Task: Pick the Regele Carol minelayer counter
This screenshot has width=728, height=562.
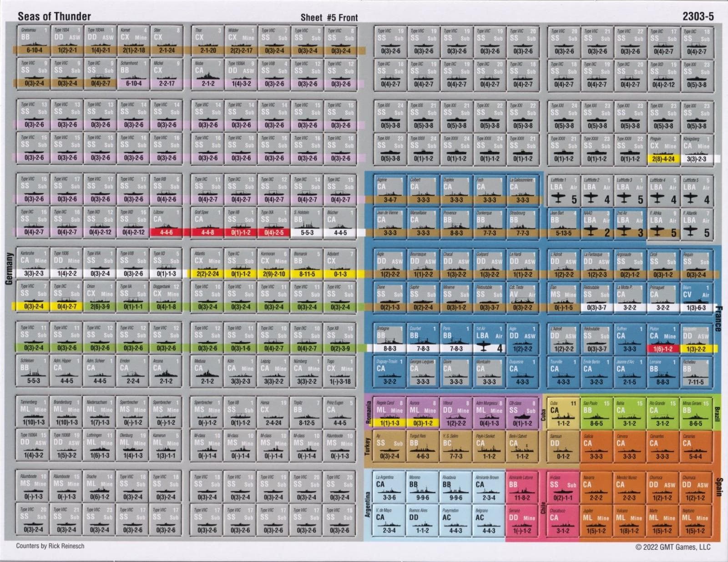Action: [390, 414]
